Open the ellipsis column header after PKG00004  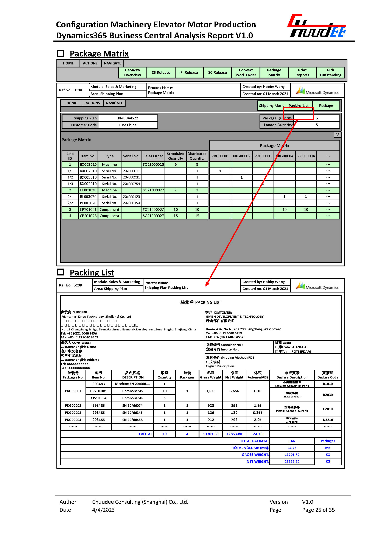point(328,156)
